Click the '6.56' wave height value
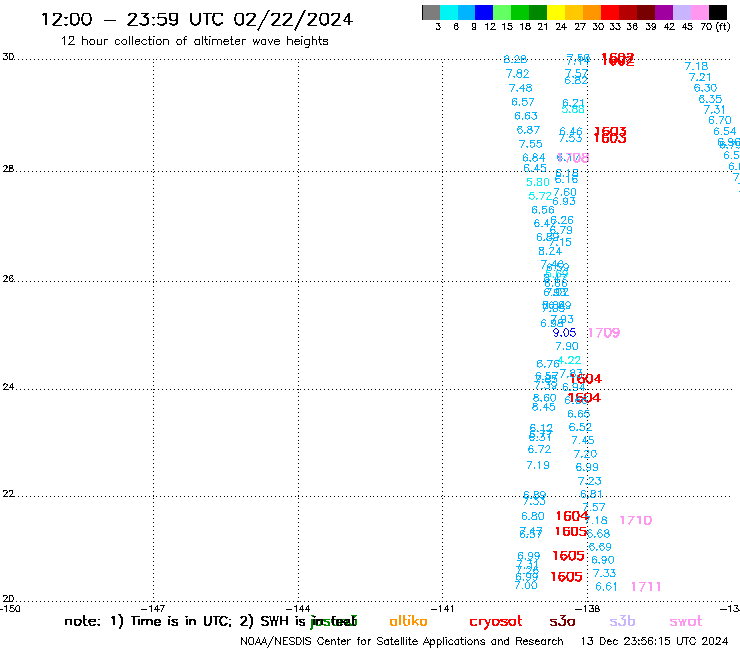740x650 pixels. click(x=543, y=210)
